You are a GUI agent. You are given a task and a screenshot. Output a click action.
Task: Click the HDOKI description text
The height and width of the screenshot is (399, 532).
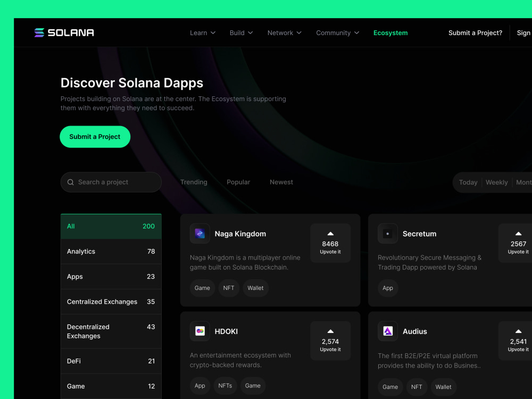pos(240,360)
